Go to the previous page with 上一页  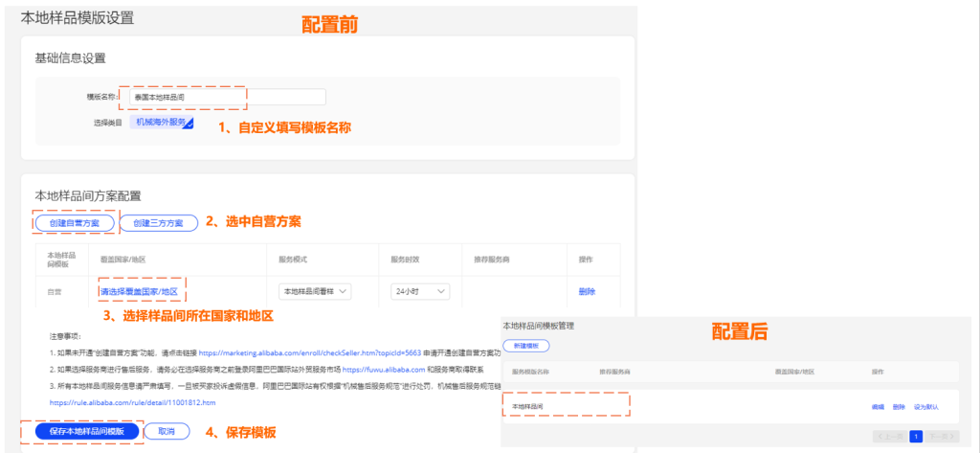[x=889, y=436]
